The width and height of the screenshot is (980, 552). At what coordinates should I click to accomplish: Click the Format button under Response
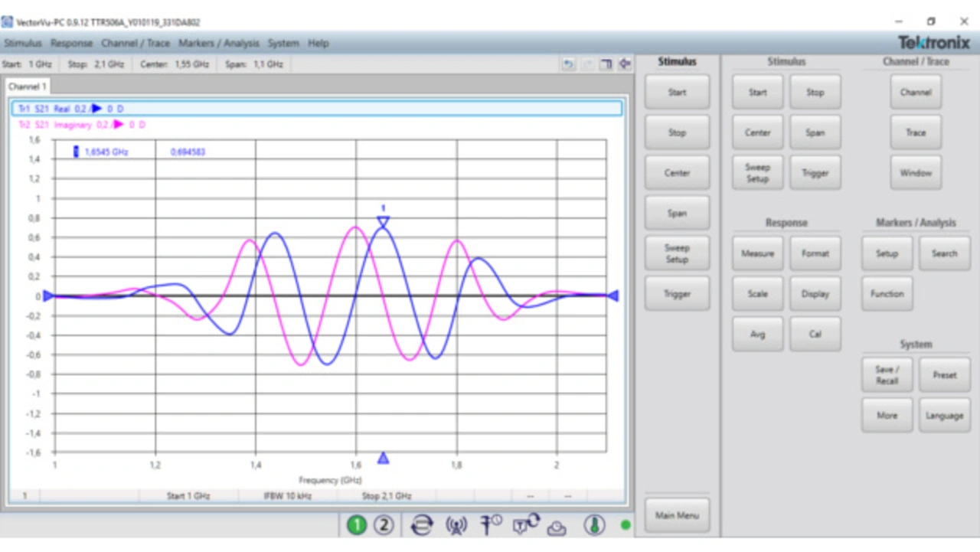pyautogui.click(x=815, y=253)
